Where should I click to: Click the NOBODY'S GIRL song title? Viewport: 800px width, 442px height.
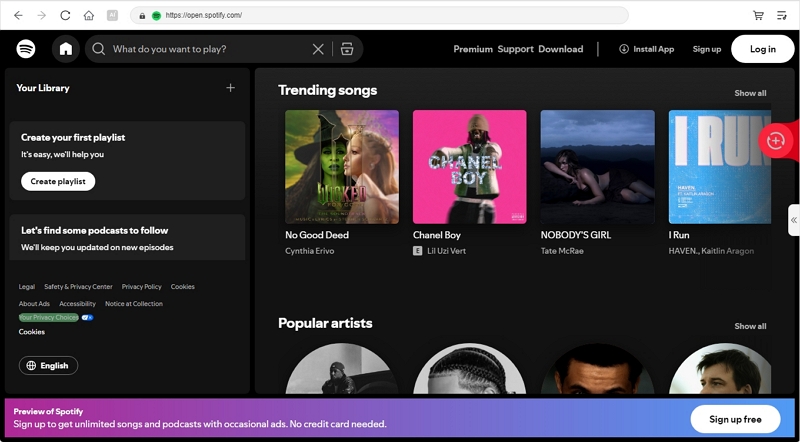point(576,235)
